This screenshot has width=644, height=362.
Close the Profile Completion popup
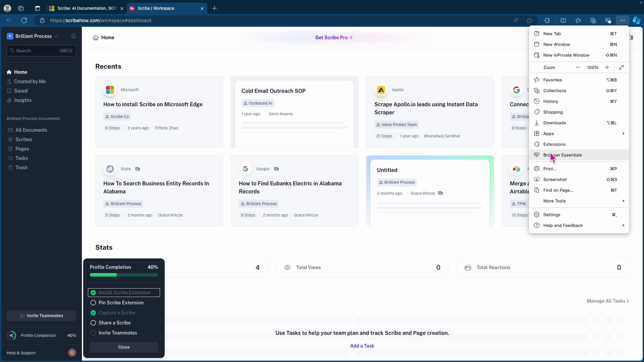tap(124, 347)
